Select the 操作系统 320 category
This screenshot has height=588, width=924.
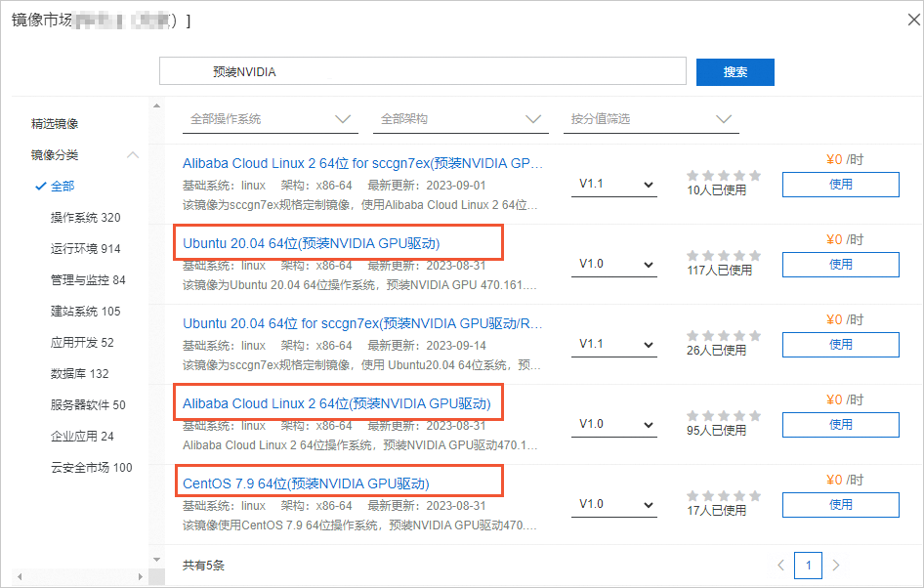(85, 218)
